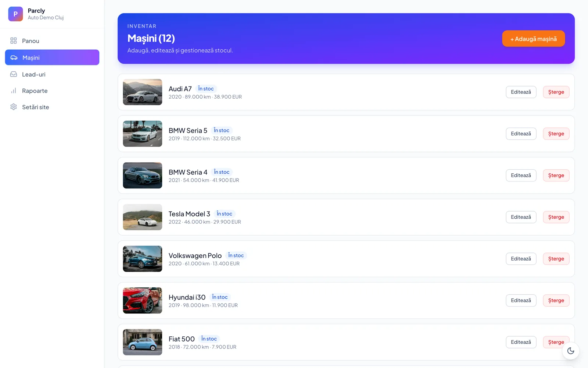
Task: Click the details 2018 · 72.000 km · 7.900 EUR
Action: pyautogui.click(x=202, y=347)
